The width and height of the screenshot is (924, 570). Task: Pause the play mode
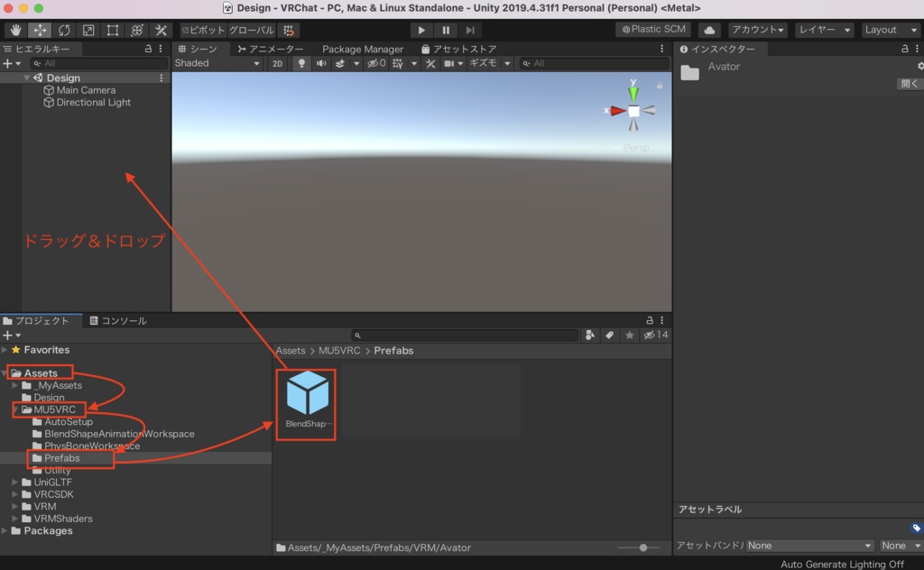tap(446, 30)
